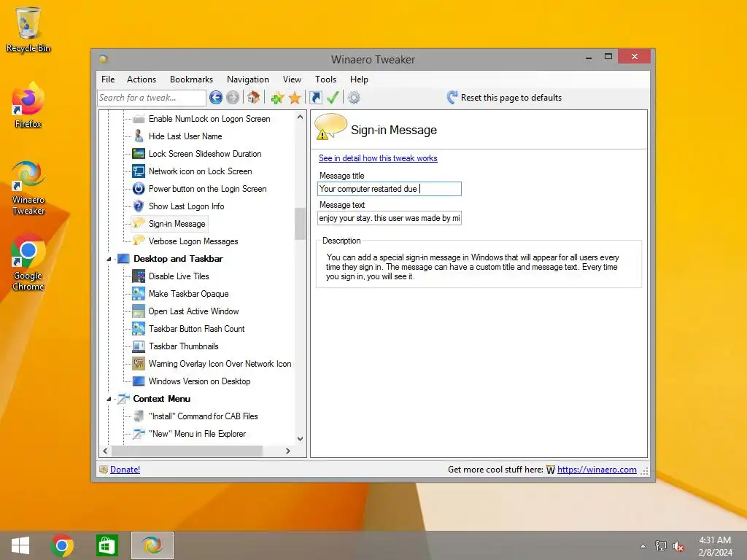Click the Disable Live Tiles icon
Viewport: 747px width, 560px height.
point(139,276)
